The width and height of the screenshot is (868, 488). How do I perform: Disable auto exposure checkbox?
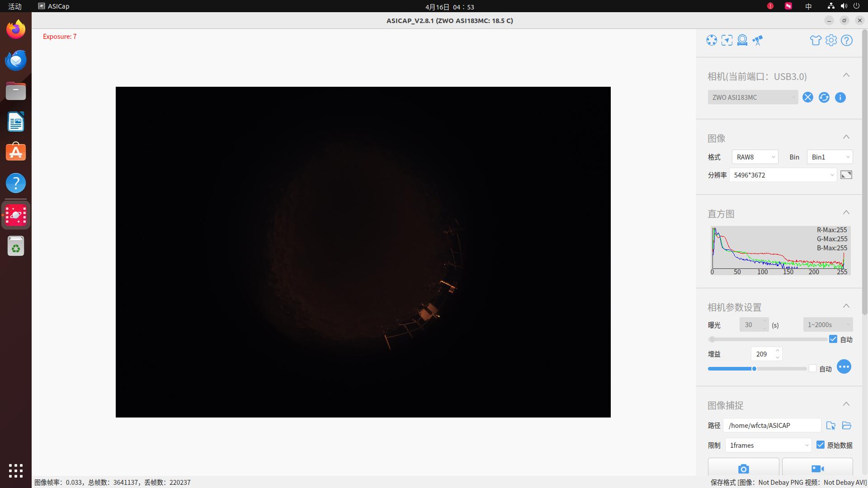(x=833, y=339)
